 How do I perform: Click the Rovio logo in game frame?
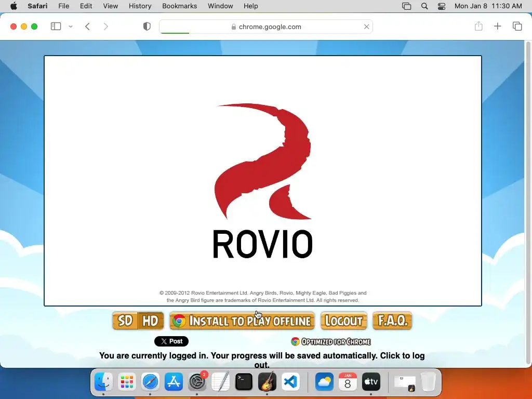pos(262,181)
